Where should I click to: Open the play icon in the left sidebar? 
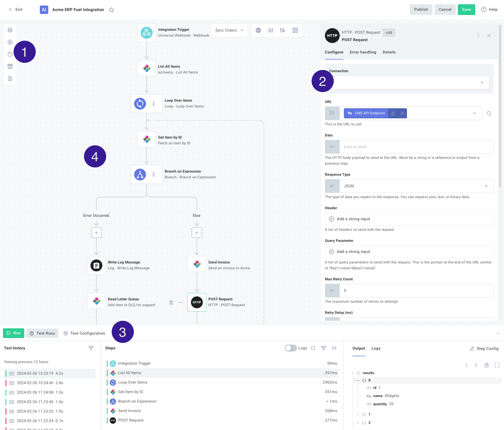10,42
